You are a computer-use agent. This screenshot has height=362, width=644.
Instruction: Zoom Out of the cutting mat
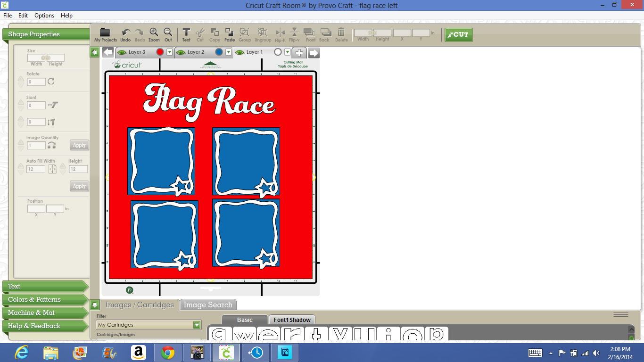click(x=168, y=34)
